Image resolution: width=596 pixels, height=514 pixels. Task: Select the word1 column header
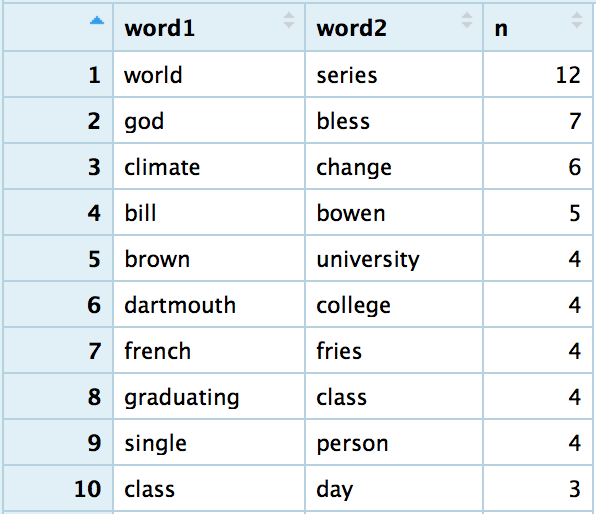(x=209, y=27)
